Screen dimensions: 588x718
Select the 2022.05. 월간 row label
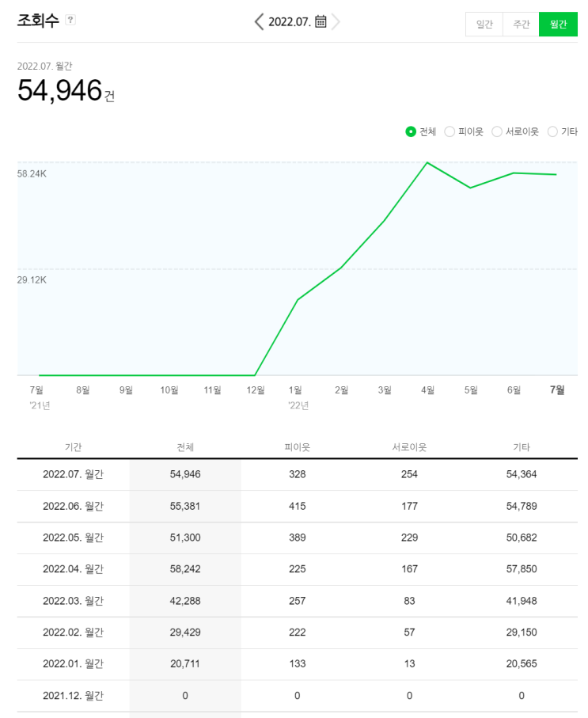[x=74, y=538]
